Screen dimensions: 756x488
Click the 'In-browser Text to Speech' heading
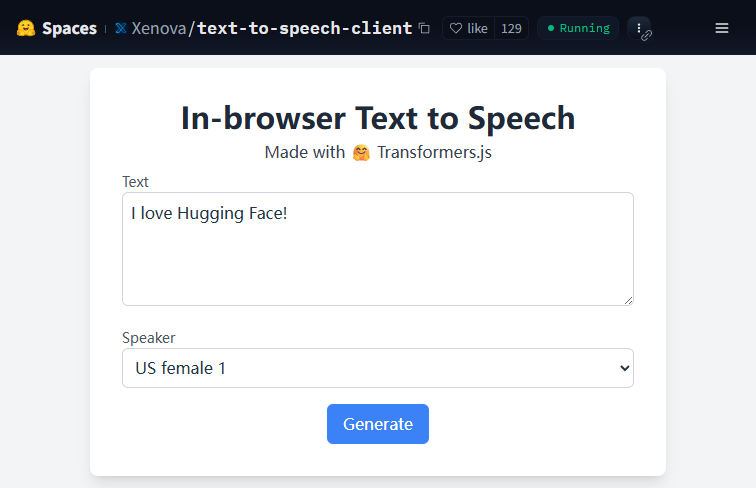click(x=378, y=118)
